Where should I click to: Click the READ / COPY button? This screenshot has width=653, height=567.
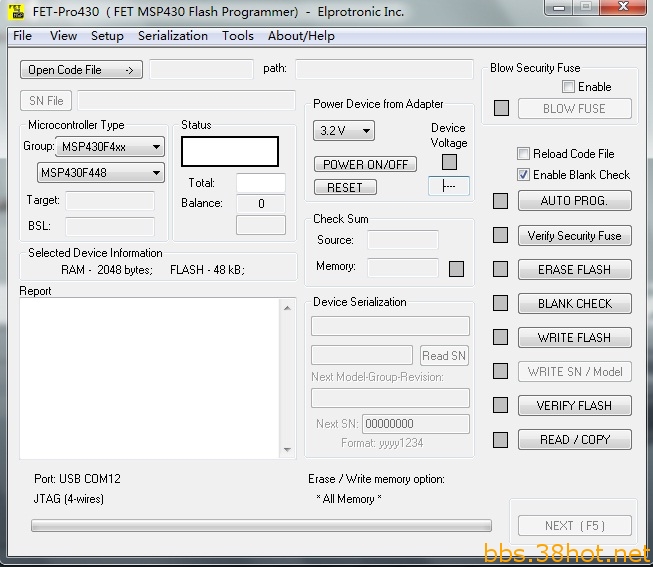(575, 440)
